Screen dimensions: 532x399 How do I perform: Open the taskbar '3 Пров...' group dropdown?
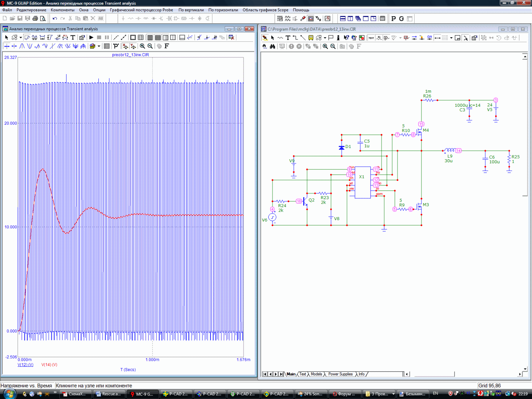(393, 394)
